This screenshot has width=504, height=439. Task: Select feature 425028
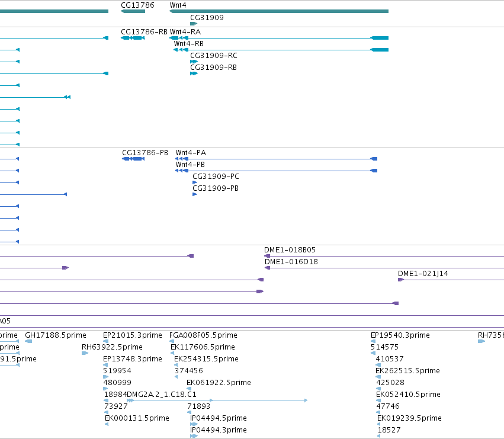(390, 383)
